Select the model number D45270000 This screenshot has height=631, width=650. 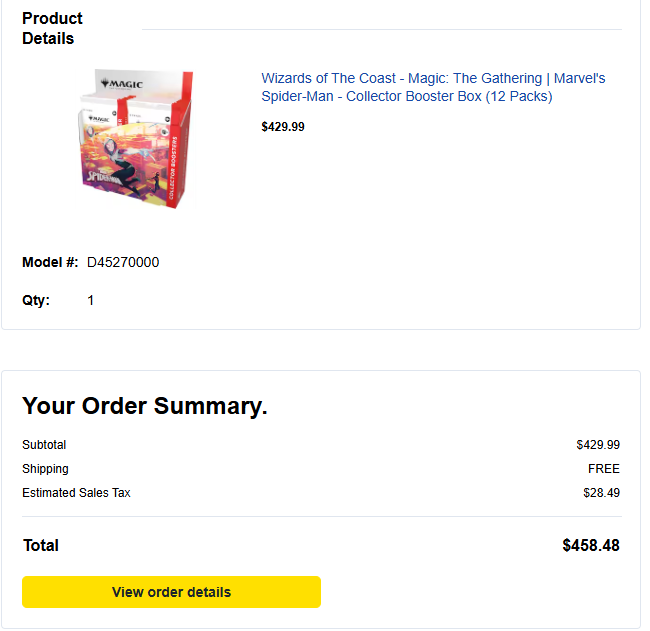(x=123, y=263)
